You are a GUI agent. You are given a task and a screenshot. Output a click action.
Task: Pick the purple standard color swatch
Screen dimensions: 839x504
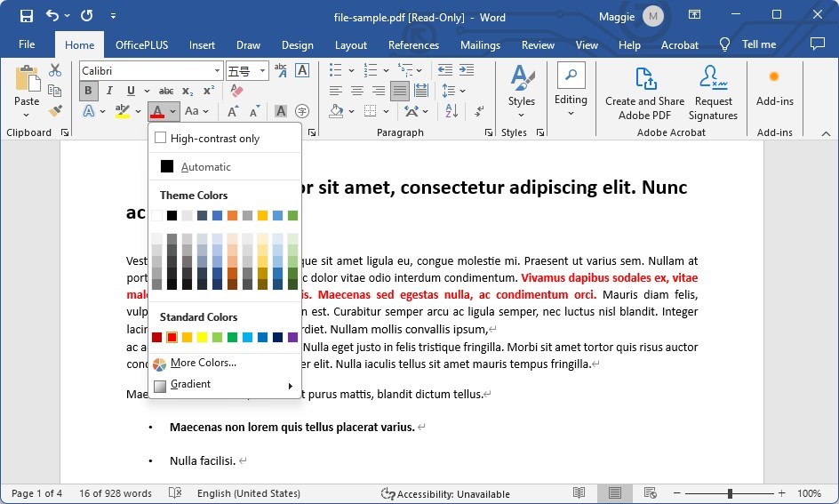pyautogui.click(x=292, y=337)
